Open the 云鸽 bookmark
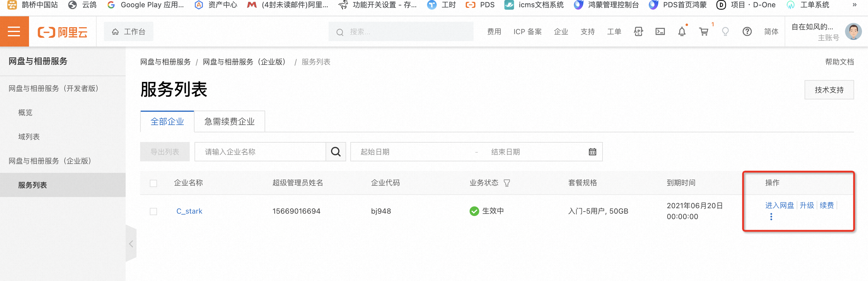 [x=82, y=5]
